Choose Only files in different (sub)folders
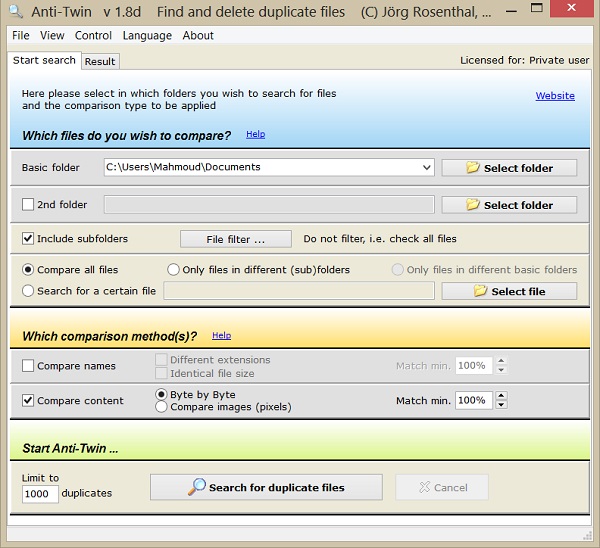This screenshot has height=548, width=600. [x=173, y=269]
